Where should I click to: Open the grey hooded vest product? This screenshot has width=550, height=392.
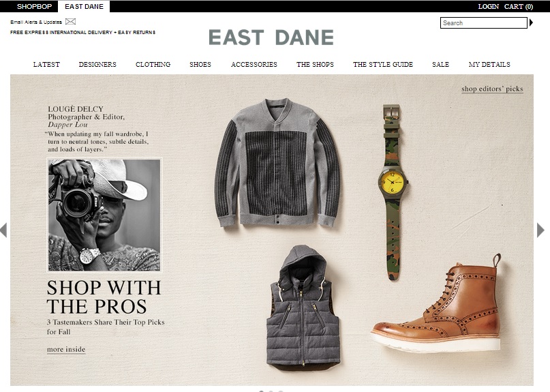303,307
